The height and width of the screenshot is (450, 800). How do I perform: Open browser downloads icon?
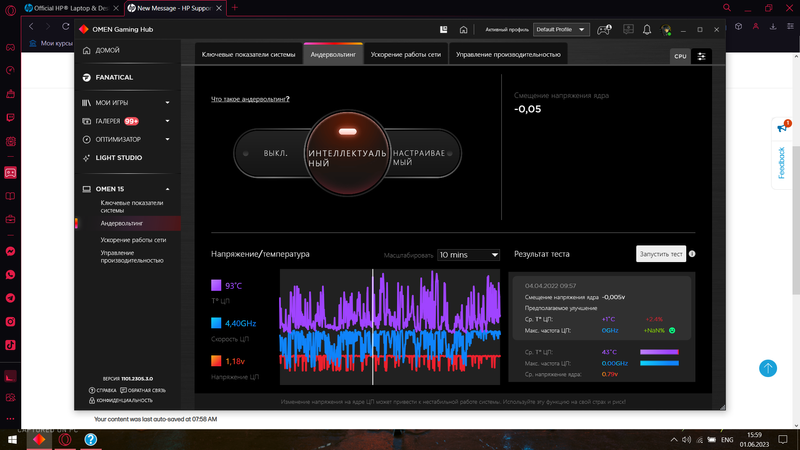tap(773, 27)
